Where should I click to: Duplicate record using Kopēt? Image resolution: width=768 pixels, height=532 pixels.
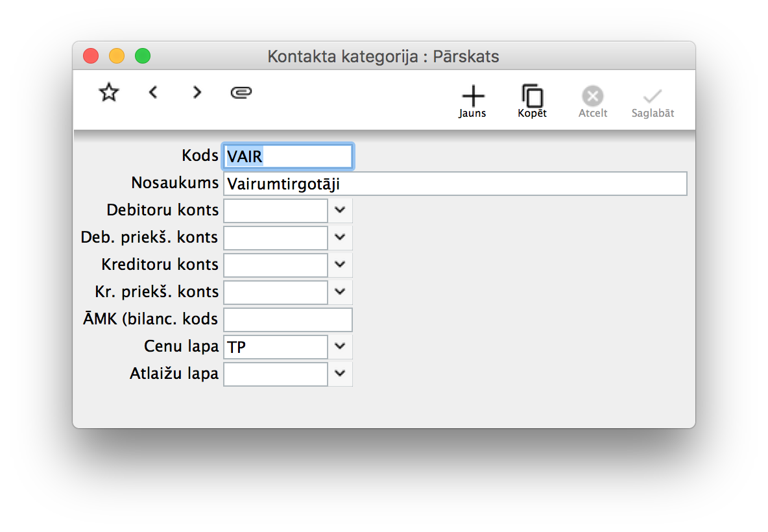533,101
